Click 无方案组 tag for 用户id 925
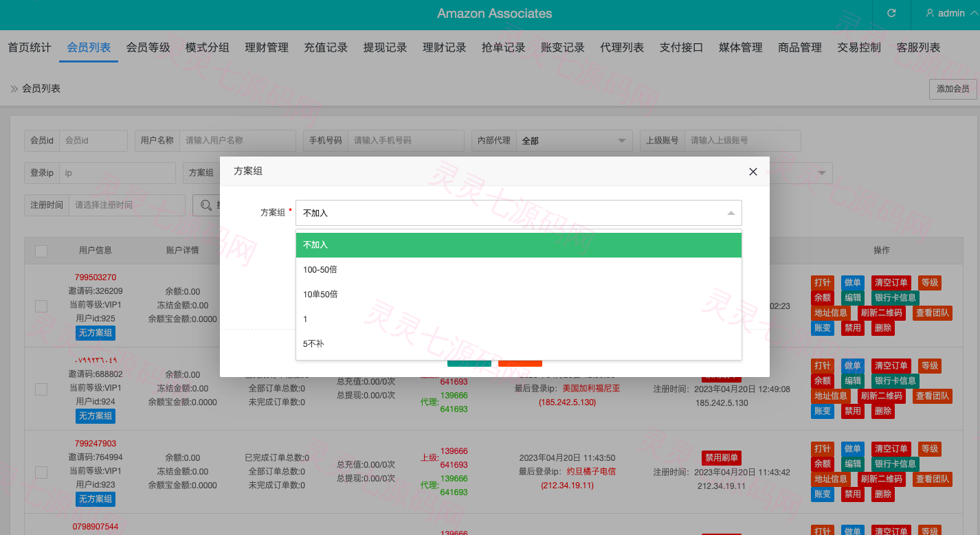Viewport: 980px width, 535px height. pyautogui.click(x=96, y=333)
